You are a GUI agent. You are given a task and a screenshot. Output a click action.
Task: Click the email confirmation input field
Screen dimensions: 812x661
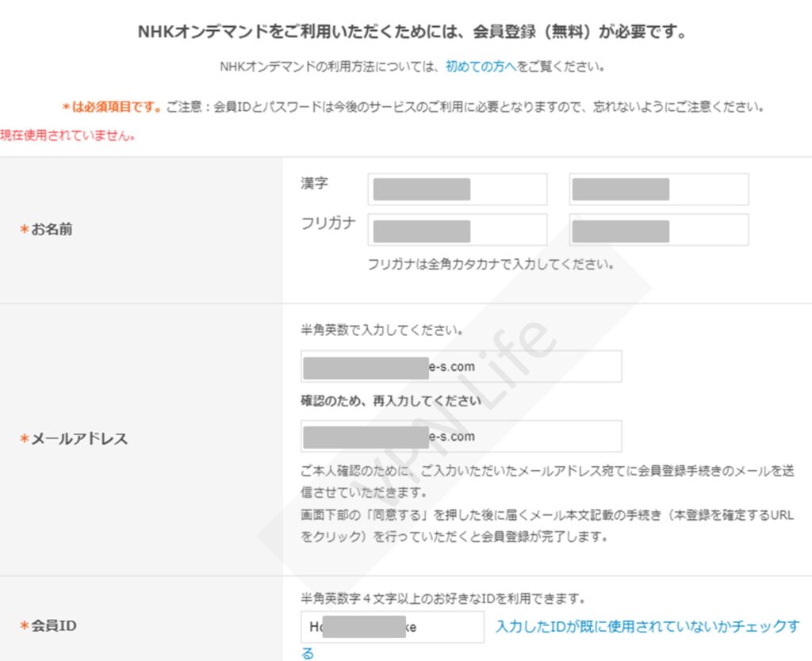pos(460,436)
